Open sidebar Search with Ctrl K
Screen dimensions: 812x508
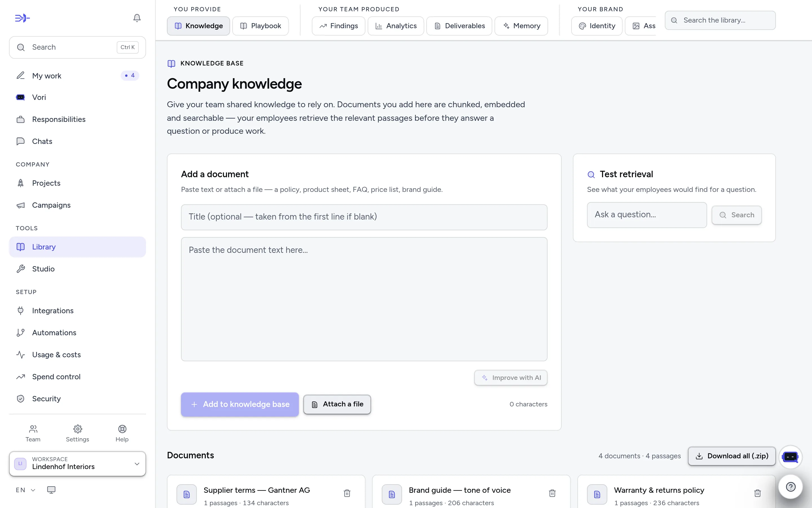coord(78,47)
